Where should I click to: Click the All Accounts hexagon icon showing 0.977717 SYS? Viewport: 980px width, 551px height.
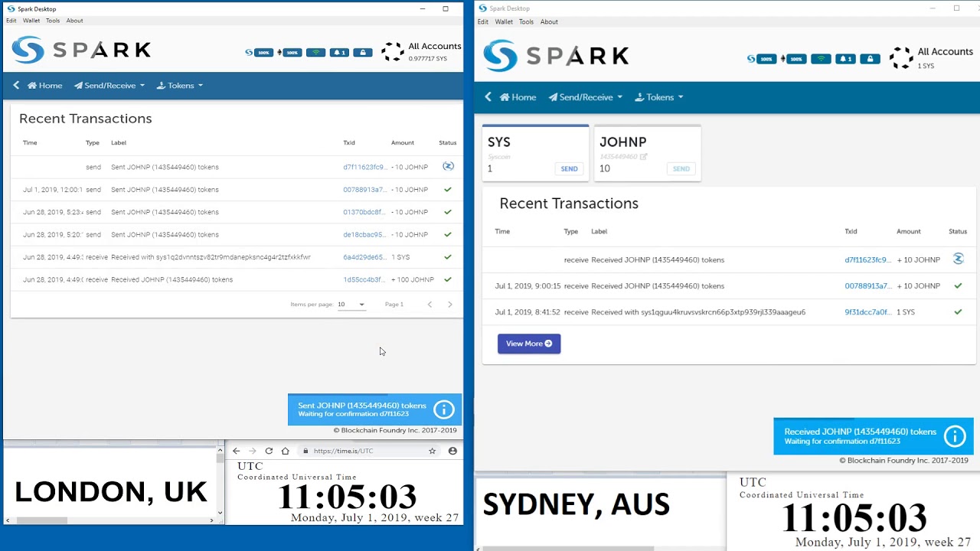point(393,51)
